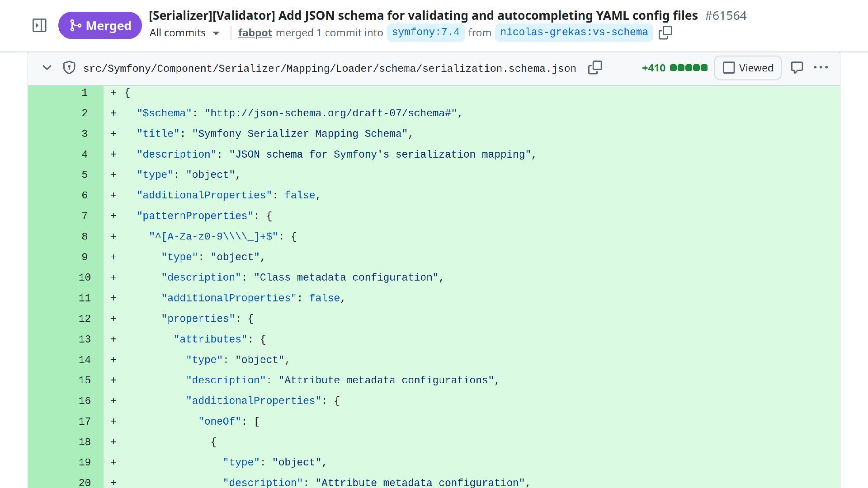This screenshot has height=488, width=868.
Task: Click the file path serialization.schema.json link
Action: (329, 69)
